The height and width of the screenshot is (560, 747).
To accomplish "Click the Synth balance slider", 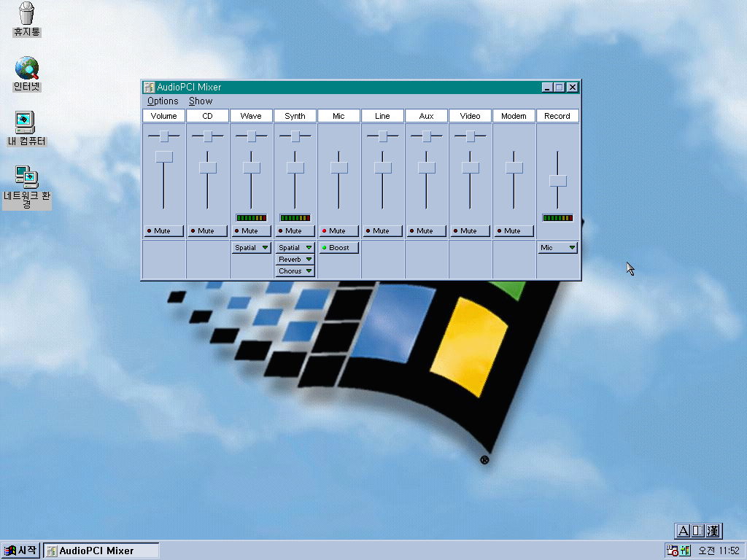I will 295,136.
